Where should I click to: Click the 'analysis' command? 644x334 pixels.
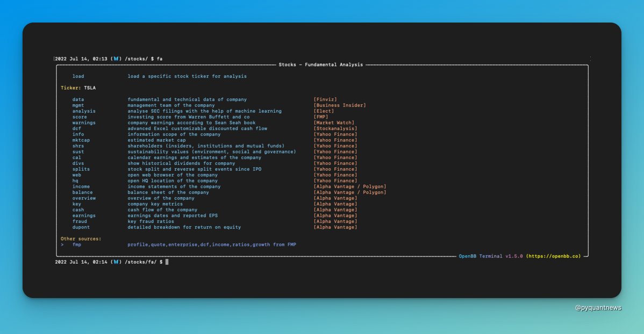click(84, 111)
